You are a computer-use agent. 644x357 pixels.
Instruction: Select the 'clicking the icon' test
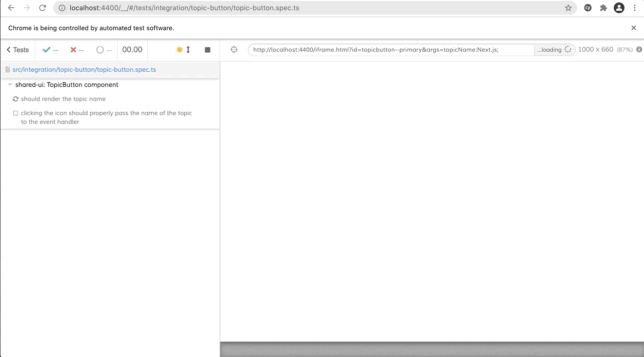(x=106, y=118)
